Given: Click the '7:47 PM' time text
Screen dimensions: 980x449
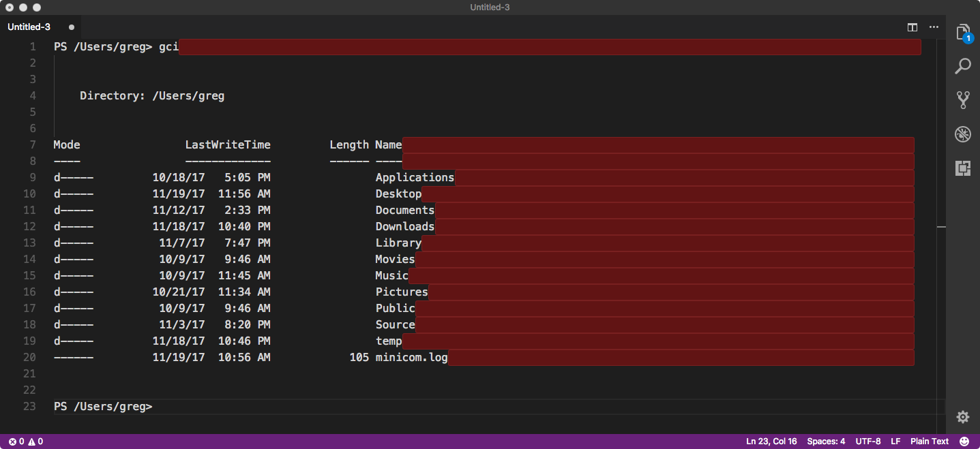Looking at the screenshot, I should (x=248, y=243).
